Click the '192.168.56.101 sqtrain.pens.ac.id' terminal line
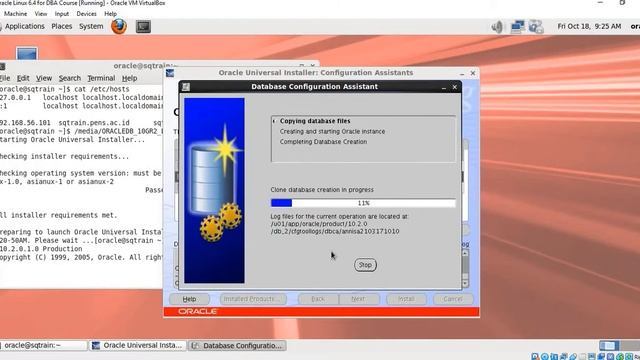 pyautogui.click(x=82, y=122)
